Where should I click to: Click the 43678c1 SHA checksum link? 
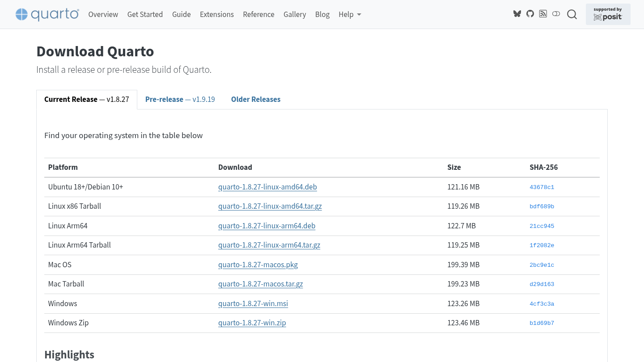click(542, 187)
